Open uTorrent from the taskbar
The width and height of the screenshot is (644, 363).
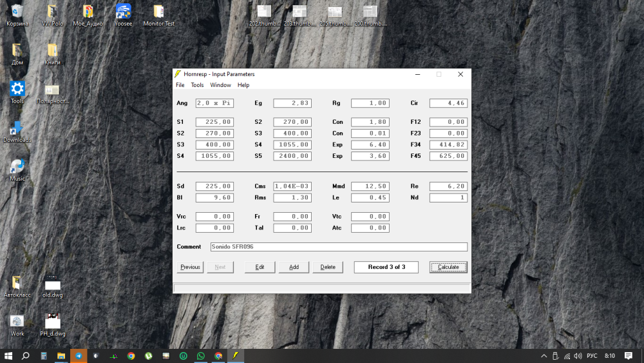pyautogui.click(x=148, y=356)
